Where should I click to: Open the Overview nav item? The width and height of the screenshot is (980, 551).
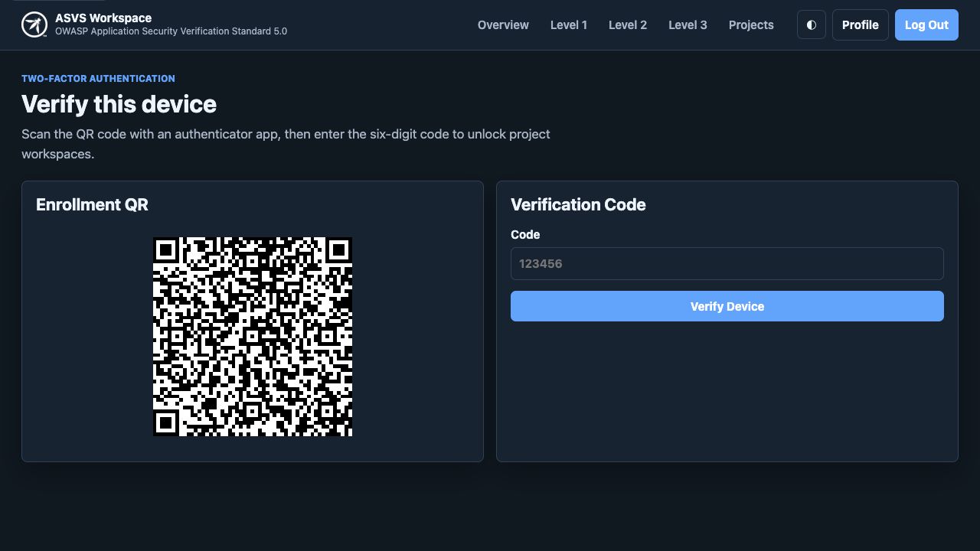coord(503,24)
